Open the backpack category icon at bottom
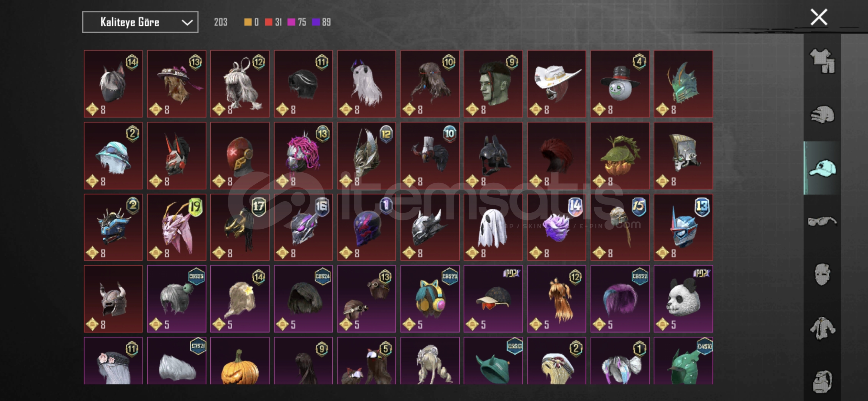The height and width of the screenshot is (401, 868). click(x=822, y=381)
